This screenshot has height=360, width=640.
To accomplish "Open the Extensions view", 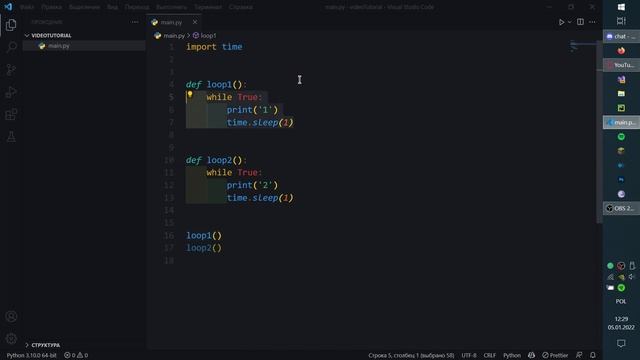I will pyautogui.click(x=11, y=114).
